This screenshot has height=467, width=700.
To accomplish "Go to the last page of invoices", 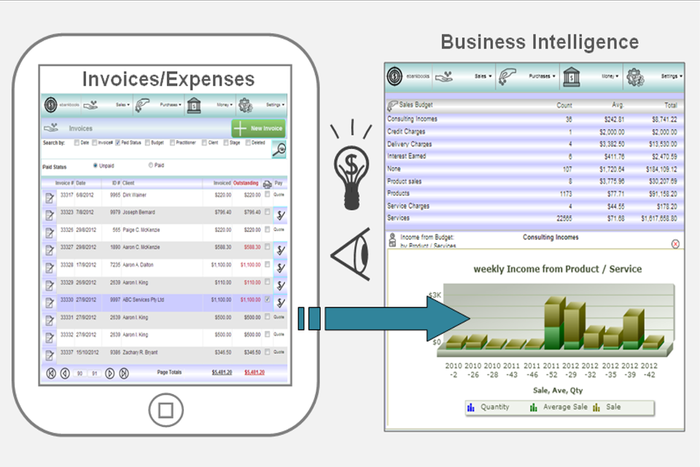I will 124,373.
